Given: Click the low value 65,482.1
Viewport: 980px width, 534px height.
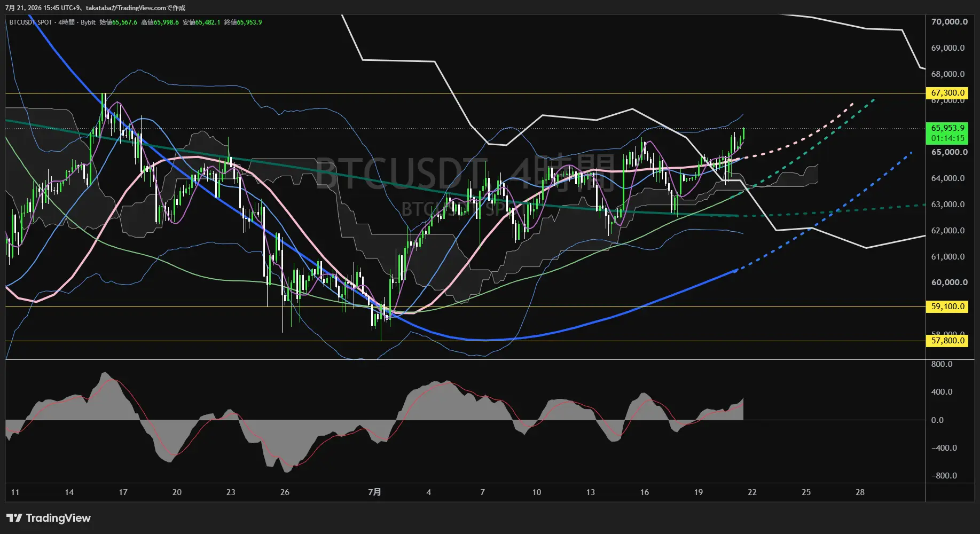Looking at the screenshot, I should click(x=208, y=22).
